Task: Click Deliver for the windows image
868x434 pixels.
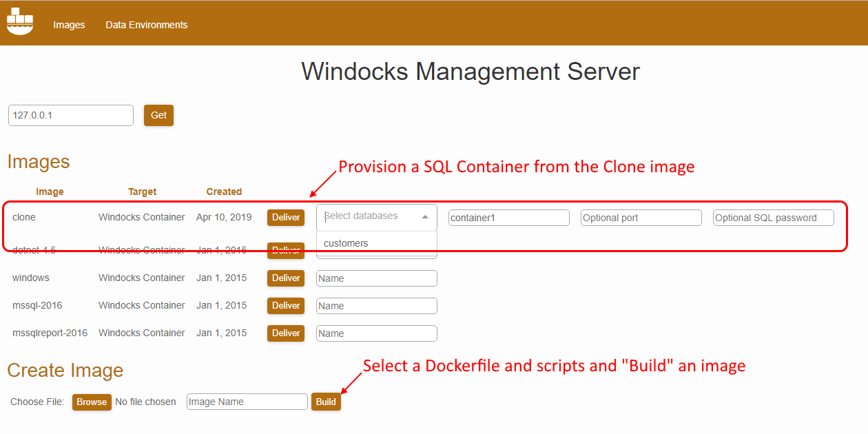Action: point(286,278)
